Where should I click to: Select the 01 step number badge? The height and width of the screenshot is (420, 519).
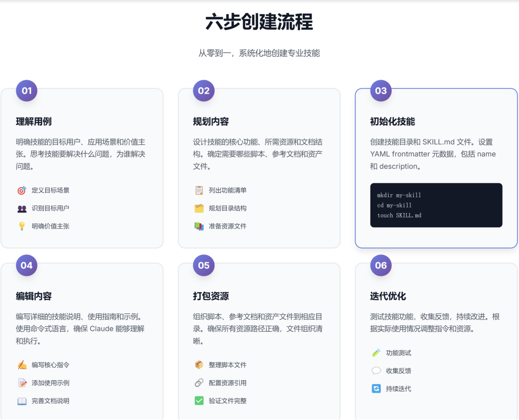26,91
